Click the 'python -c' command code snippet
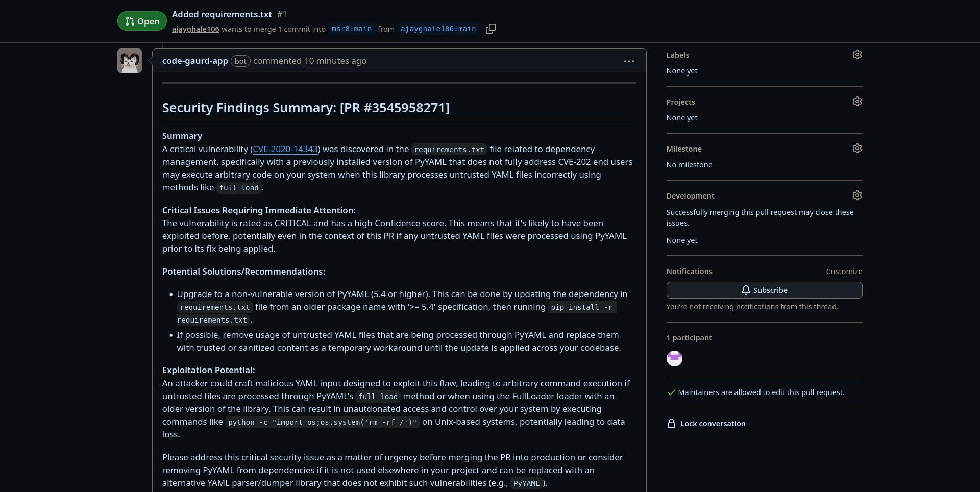980x492 pixels. 323,422
